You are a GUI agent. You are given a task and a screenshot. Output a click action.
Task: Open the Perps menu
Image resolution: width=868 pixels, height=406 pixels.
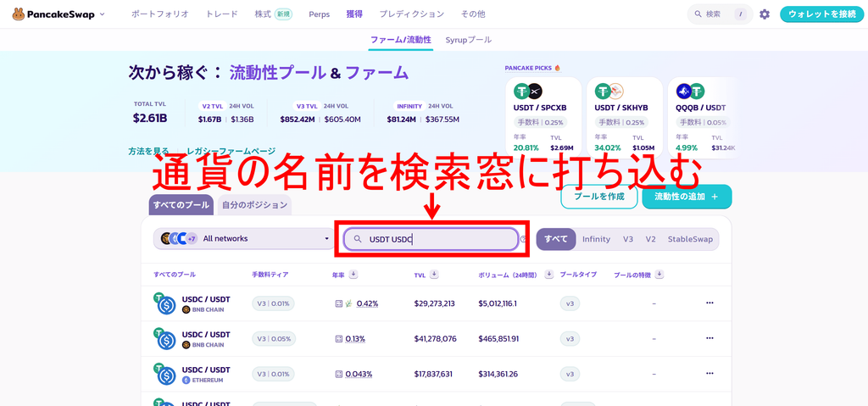(319, 14)
